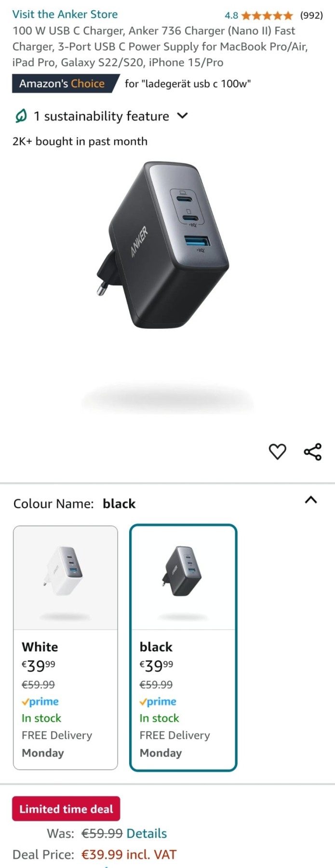
Task: Click the star rating icons
Action: [x=267, y=15]
